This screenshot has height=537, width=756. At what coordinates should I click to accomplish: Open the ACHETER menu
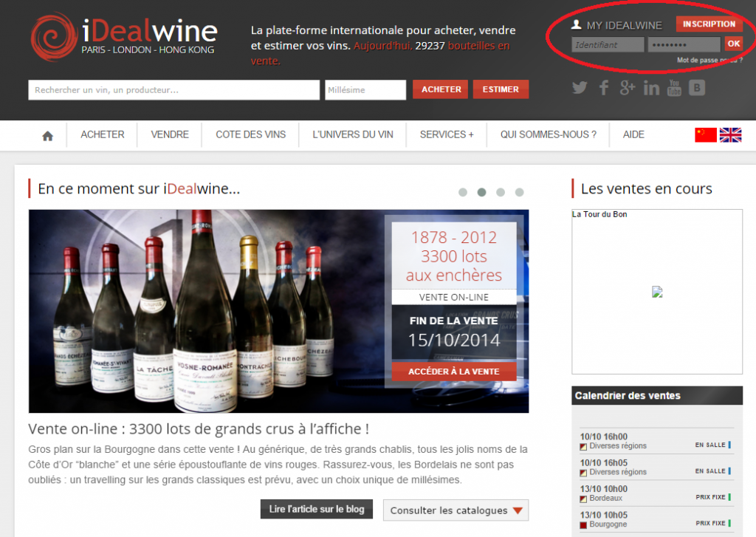[x=102, y=134]
